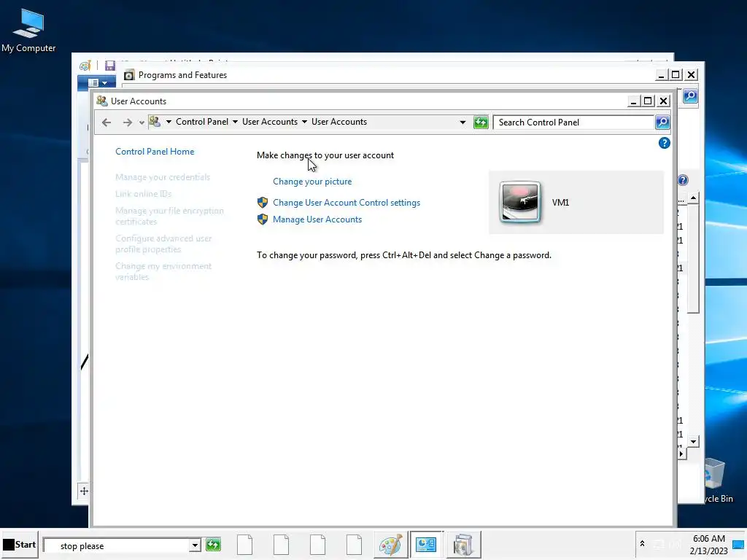Open the address bar history dropdown
747x560 pixels.
click(462, 122)
